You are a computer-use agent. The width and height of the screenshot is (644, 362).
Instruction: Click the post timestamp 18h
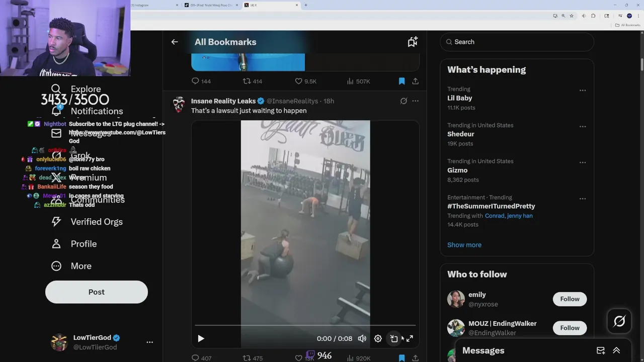click(x=329, y=101)
